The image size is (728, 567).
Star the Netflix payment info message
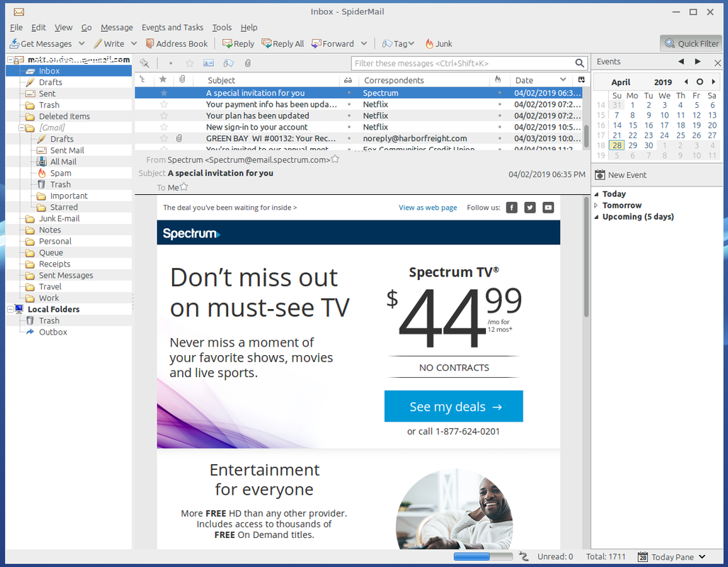click(164, 104)
